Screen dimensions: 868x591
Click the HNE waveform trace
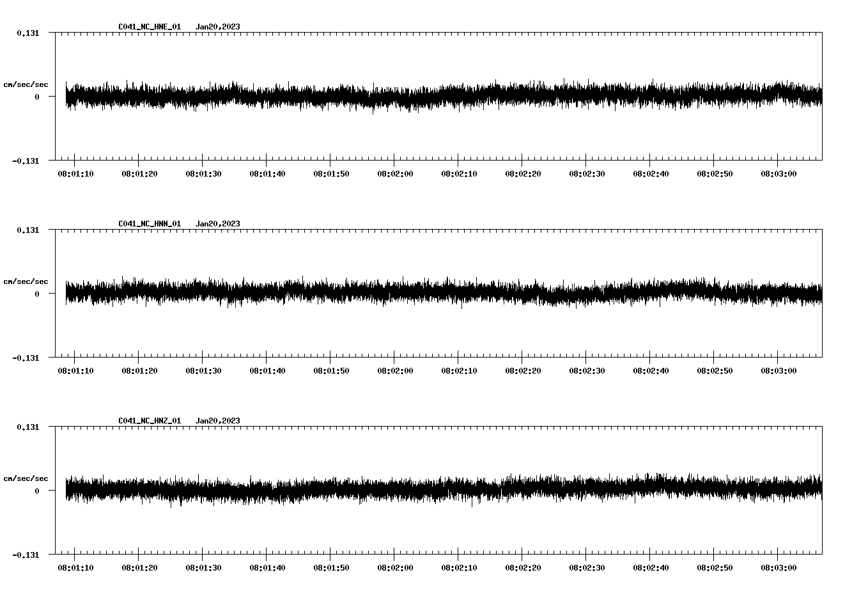(444, 96)
